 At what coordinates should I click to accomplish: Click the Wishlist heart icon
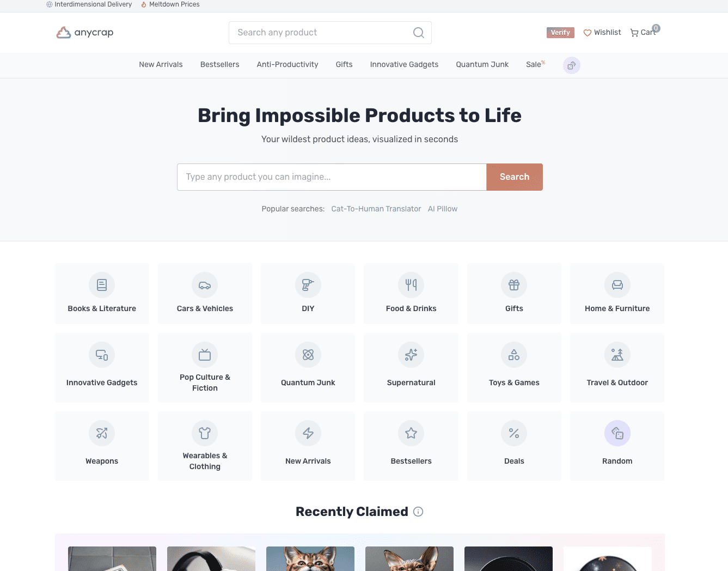click(x=588, y=33)
